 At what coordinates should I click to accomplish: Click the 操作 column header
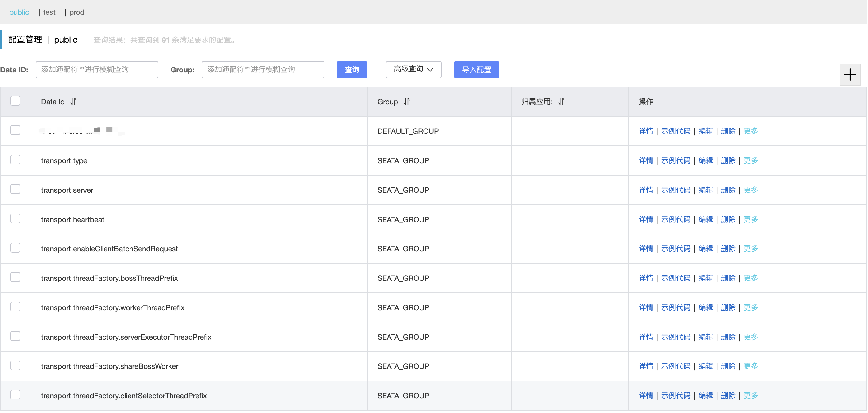(x=645, y=101)
